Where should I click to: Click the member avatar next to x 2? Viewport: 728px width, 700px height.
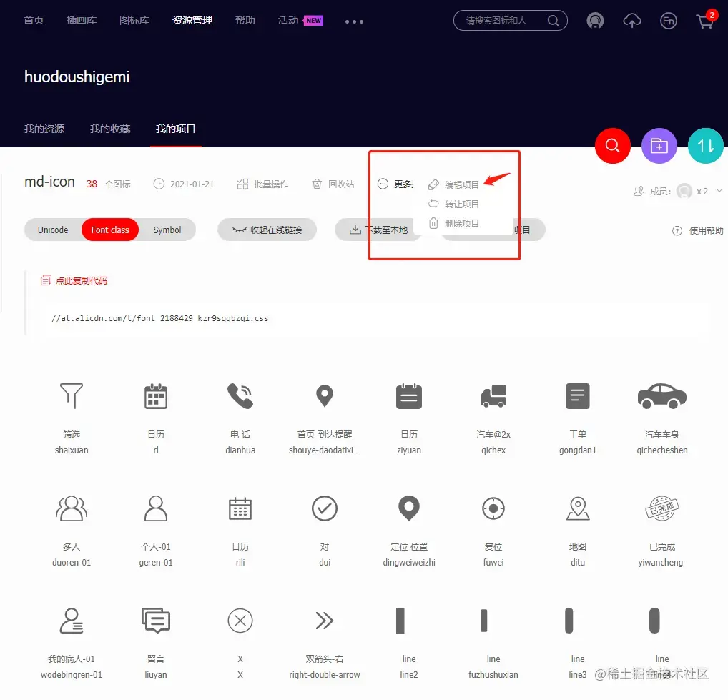point(684,191)
